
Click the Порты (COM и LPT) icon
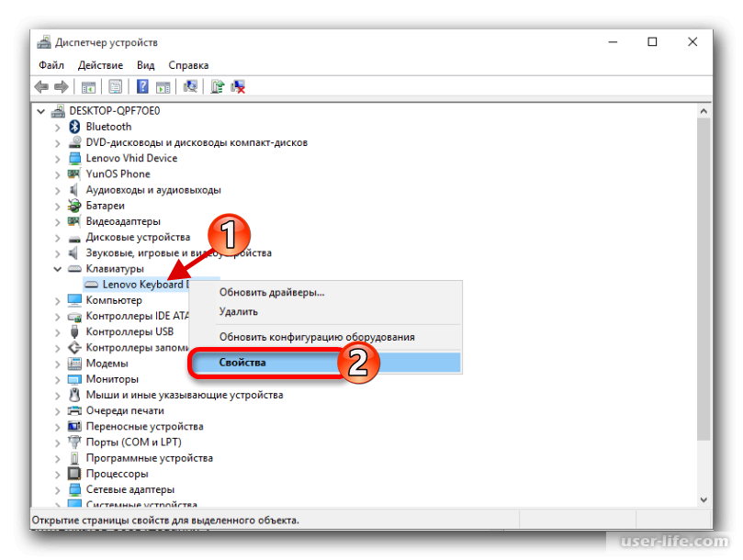pyautogui.click(x=74, y=442)
